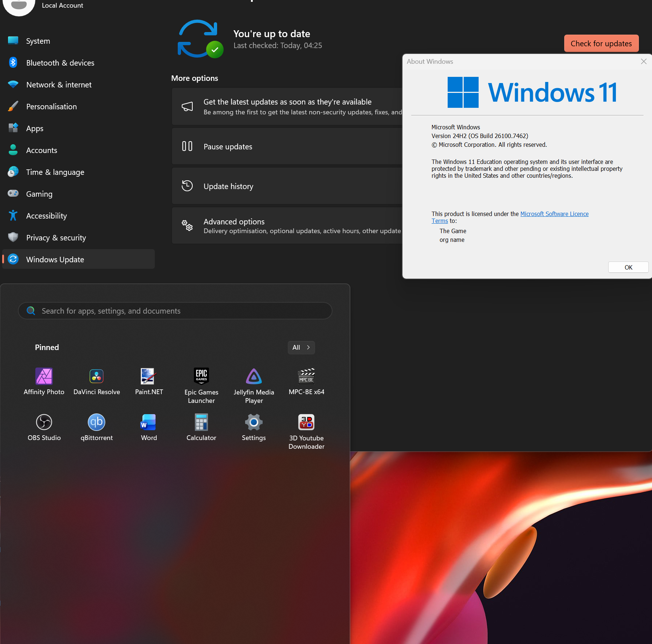Click the "You're up to date" status text
The height and width of the screenshot is (644, 652).
[272, 34]
